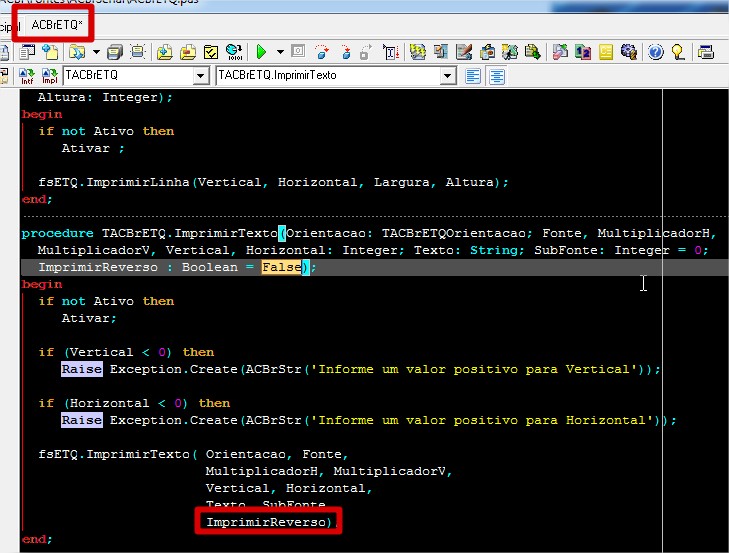Viewport: 729px width, 553px height.
Task: Open the View Units/Forms list icon
Action: (27, 52)
